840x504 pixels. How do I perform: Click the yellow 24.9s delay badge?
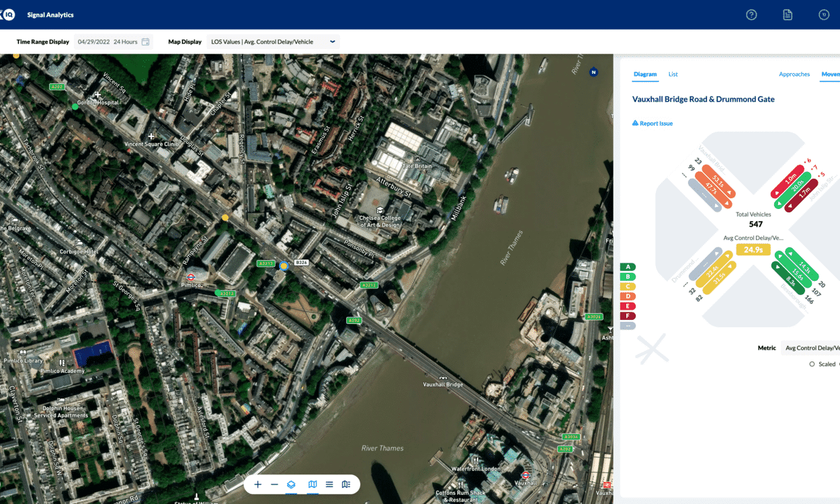tap(753, 249)
